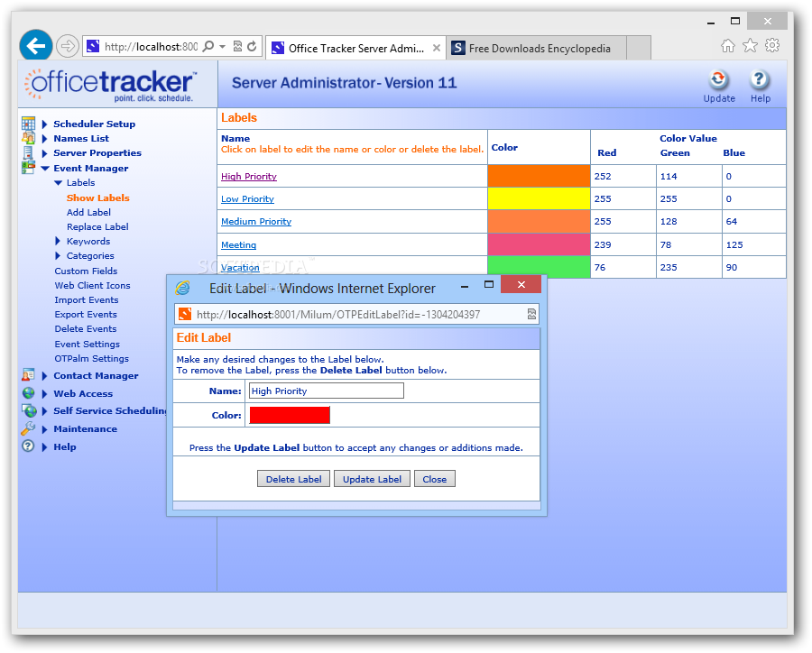Open Export Events in sidebar
Screen dimensions: 812x653
pyautogui.click(x=86, y=315)
